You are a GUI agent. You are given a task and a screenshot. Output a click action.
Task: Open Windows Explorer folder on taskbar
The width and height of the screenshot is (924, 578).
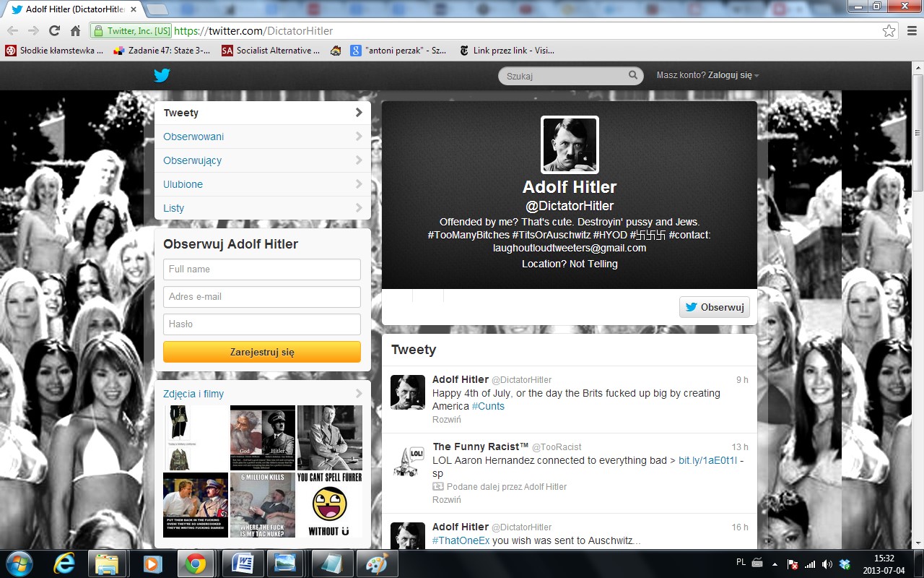pyautogui.click(x=108, y=564)
